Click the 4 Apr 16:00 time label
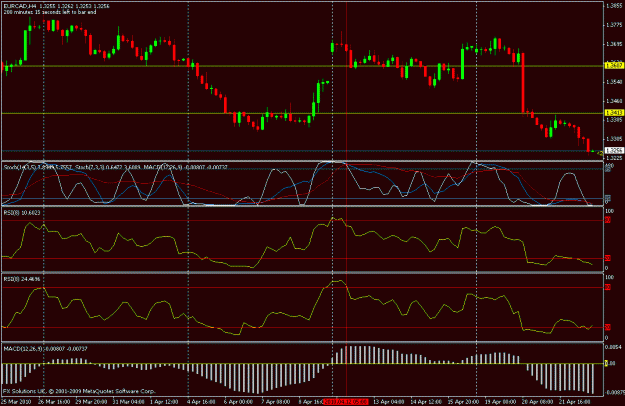The height and width of the screenshot is (406, 625). pos(202,402)
